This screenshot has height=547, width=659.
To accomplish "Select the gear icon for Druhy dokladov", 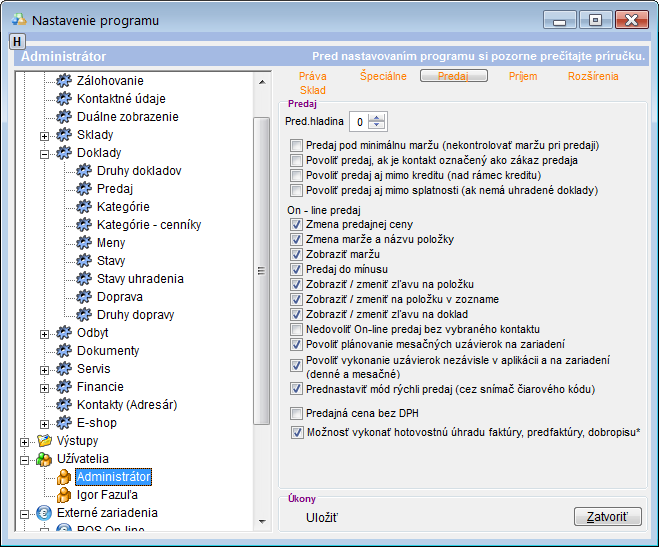I will coord(84,171).
